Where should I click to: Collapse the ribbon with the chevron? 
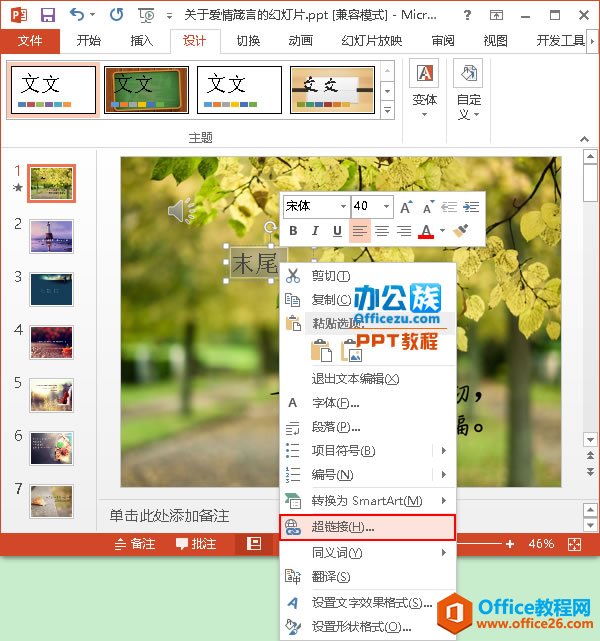click(x=584, y=139)
